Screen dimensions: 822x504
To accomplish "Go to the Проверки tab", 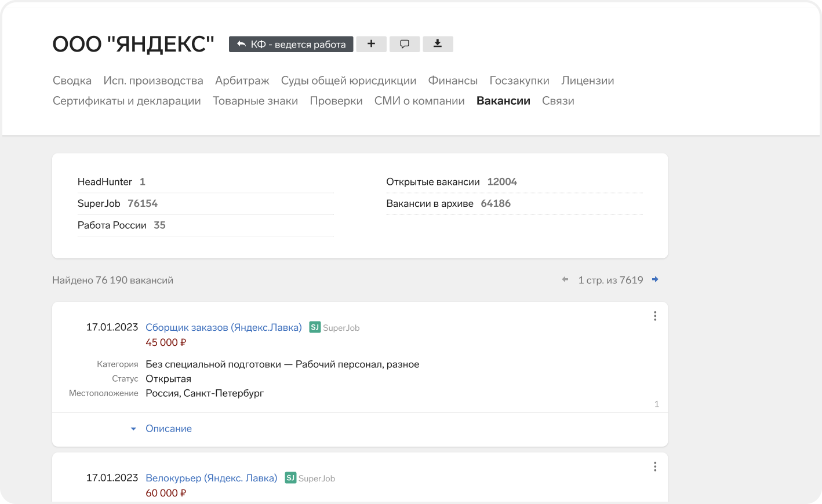I will coord(336,101).
